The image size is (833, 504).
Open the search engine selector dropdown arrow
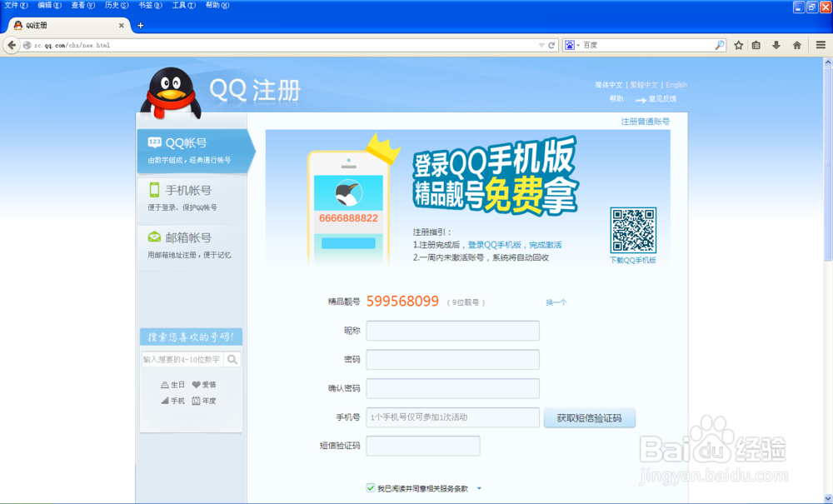[578, 45]
